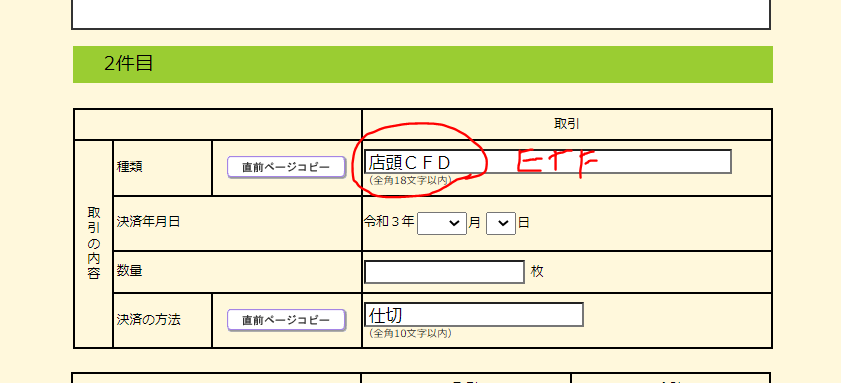Select the (全角18文字以内) hint text
The height and width of the screenshot is (383, 841).
pyautogui.click(x=410, y=181)
